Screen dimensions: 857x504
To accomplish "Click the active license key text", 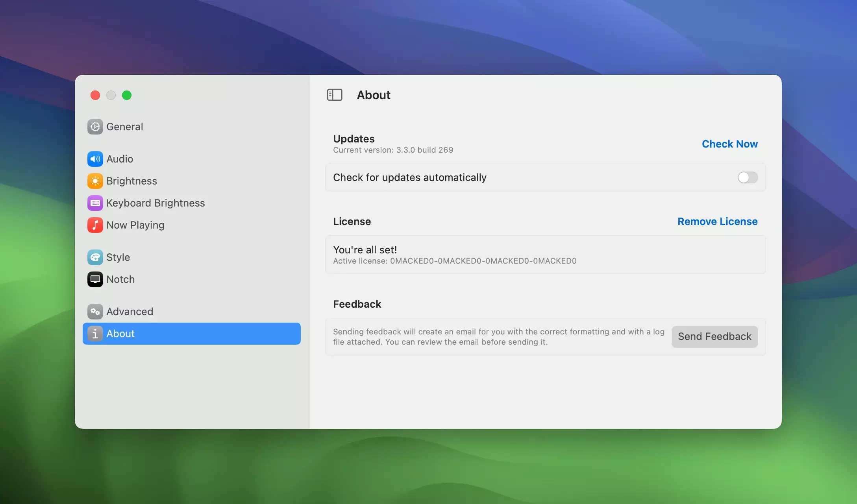I will (x=483, y=261).
